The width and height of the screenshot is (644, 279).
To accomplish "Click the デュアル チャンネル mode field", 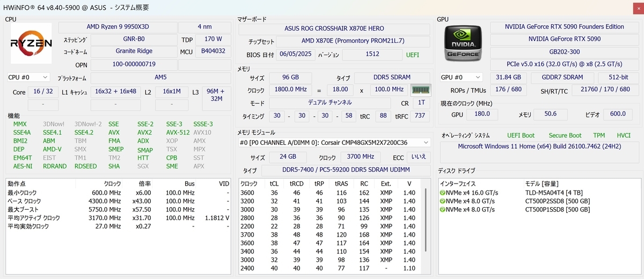I will pyautogui.click(x=330, y=102).
